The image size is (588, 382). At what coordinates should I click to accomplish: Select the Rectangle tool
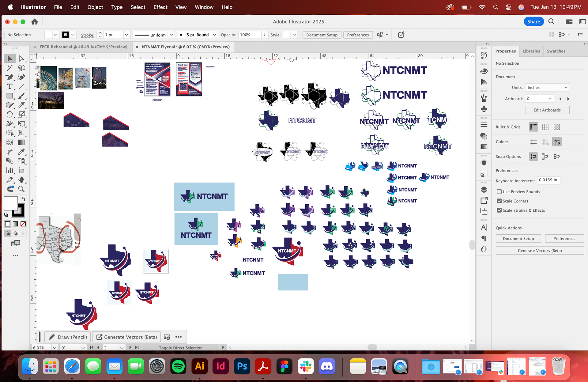click(10, 96)
